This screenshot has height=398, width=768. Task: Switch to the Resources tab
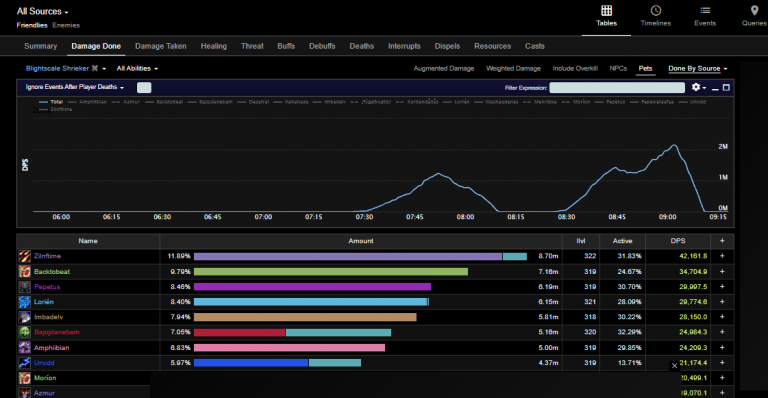pos(492,46)
